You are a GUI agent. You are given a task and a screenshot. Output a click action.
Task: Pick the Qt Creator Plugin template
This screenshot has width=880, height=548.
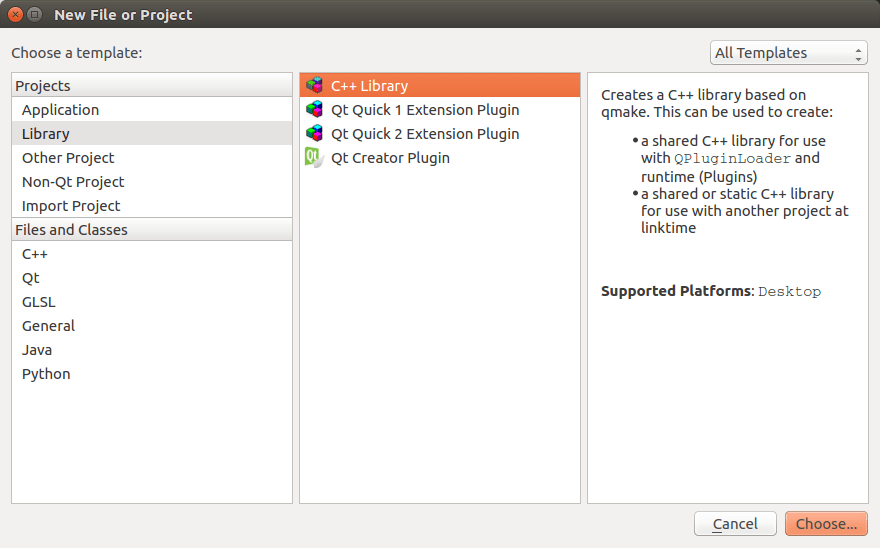click(x=439, y=158)
